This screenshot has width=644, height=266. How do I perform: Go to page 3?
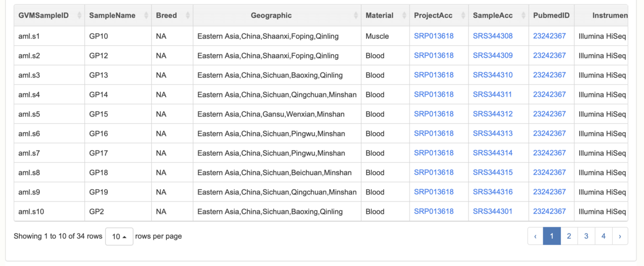point(586,236)
